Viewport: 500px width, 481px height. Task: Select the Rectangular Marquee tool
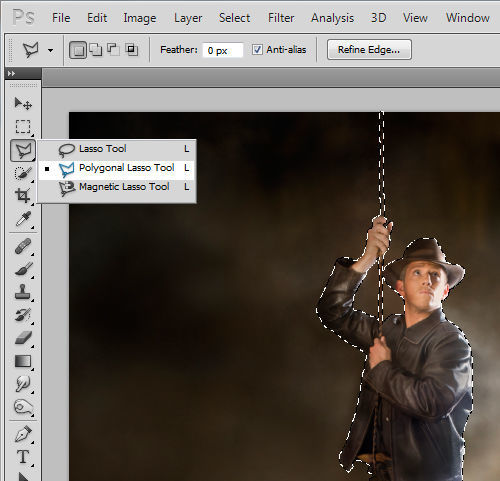coord(23,127)
